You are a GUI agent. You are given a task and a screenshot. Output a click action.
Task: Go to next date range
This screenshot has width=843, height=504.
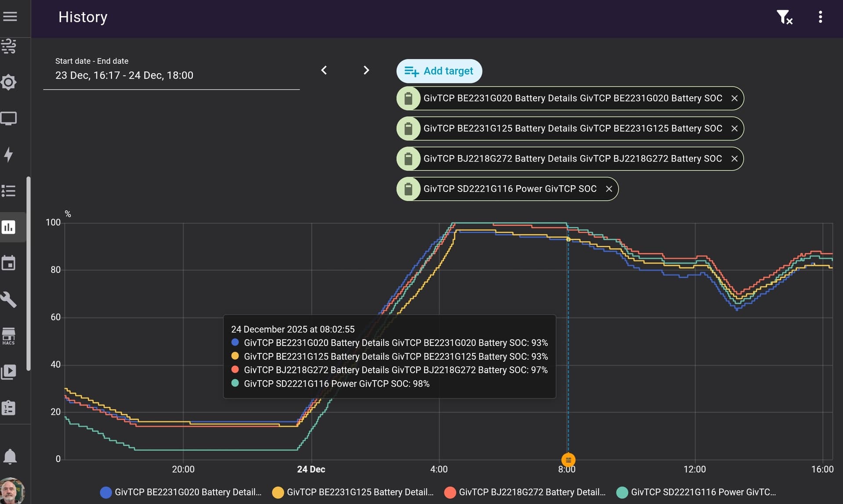(366, 70)
